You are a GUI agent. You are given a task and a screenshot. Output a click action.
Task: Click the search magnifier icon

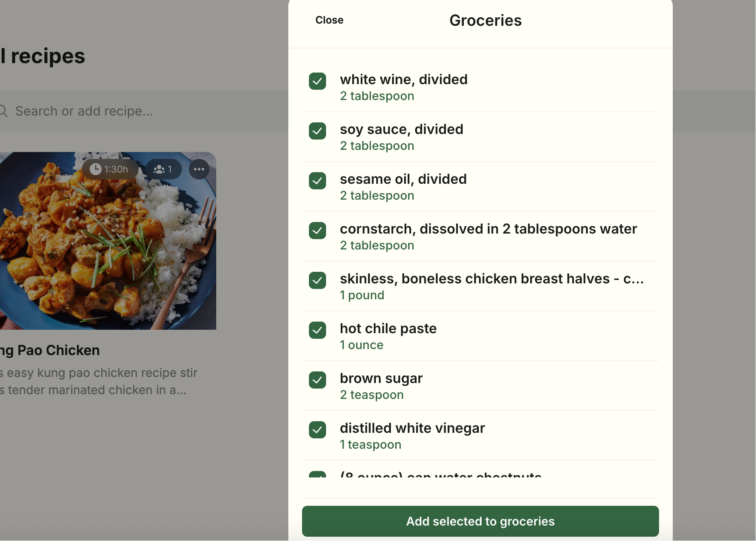(x=3, y=111)
